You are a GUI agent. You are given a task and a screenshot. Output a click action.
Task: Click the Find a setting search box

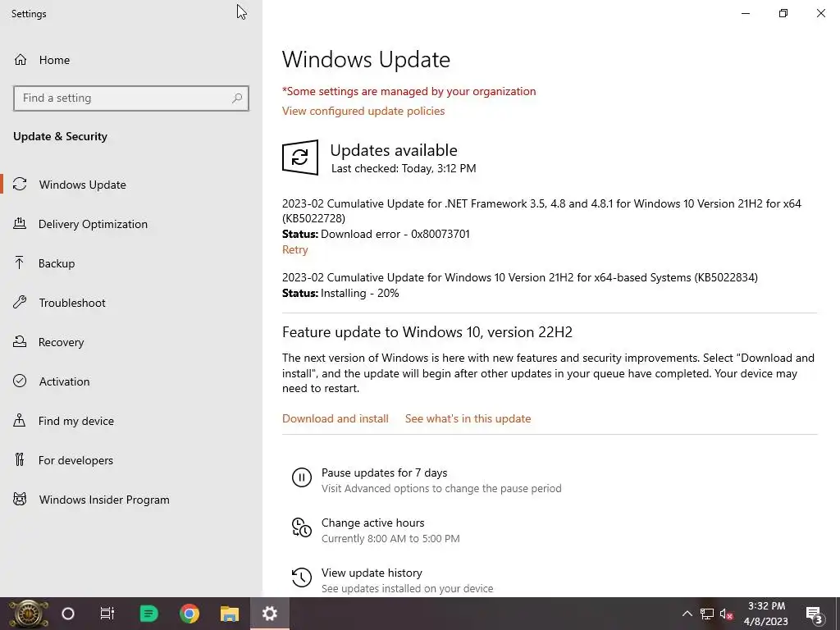tap(131, 98)
